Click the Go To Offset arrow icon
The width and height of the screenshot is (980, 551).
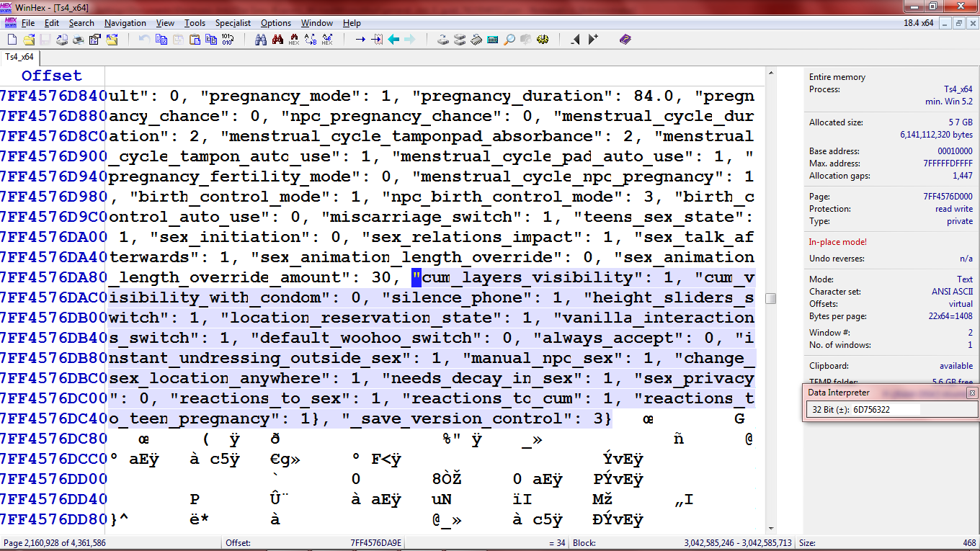pos(360,40)
